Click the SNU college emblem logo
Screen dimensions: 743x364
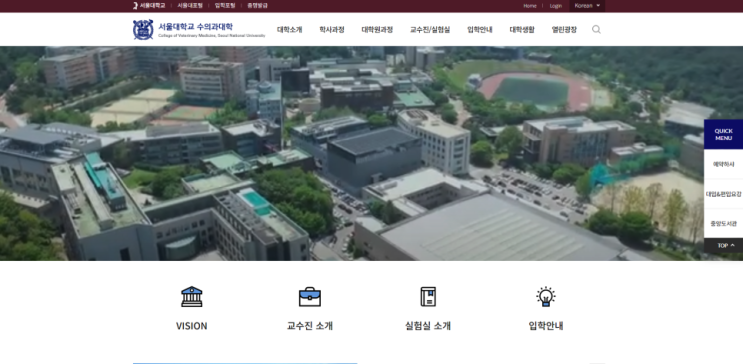pos(143,29)
